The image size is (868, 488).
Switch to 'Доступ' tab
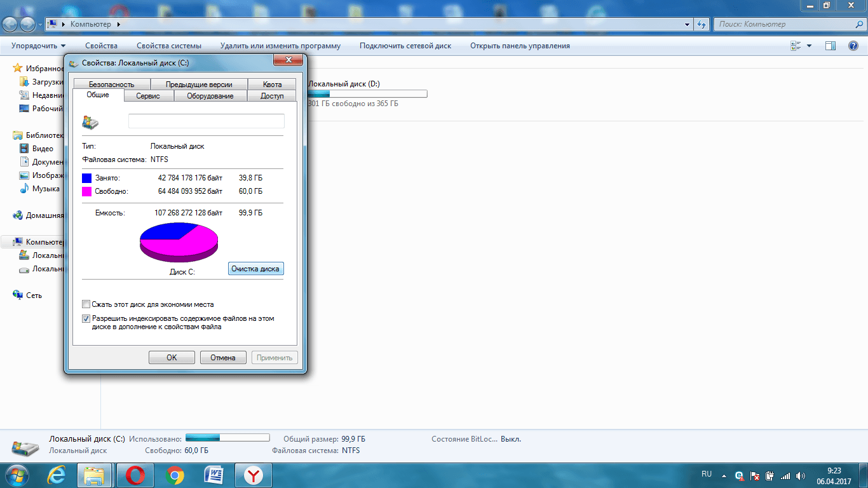click(272, 96)
